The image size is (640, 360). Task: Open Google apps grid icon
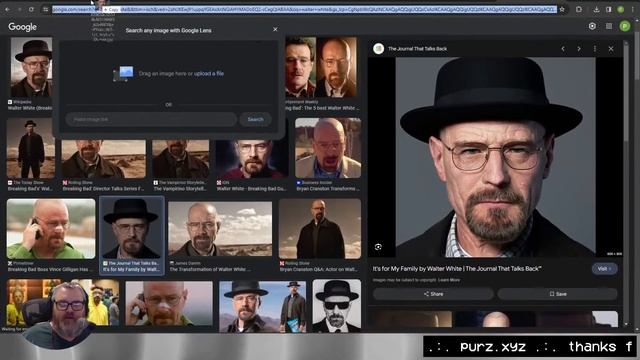tap(609, 27)
